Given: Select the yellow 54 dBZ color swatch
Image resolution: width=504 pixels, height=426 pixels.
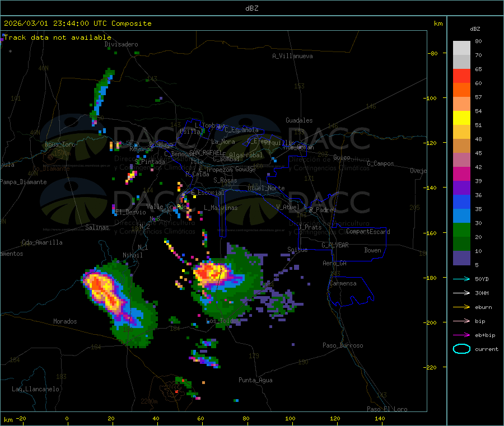Looking at the screenshot, I should pos(461,118).
